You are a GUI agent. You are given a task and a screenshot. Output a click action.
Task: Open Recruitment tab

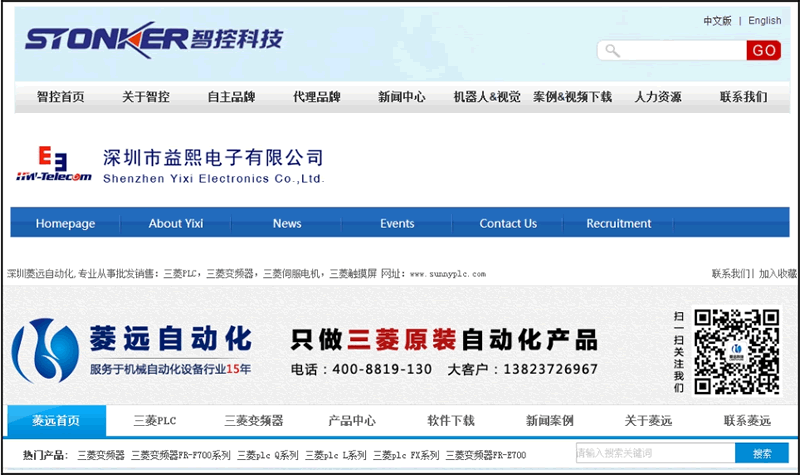(618, 223)
